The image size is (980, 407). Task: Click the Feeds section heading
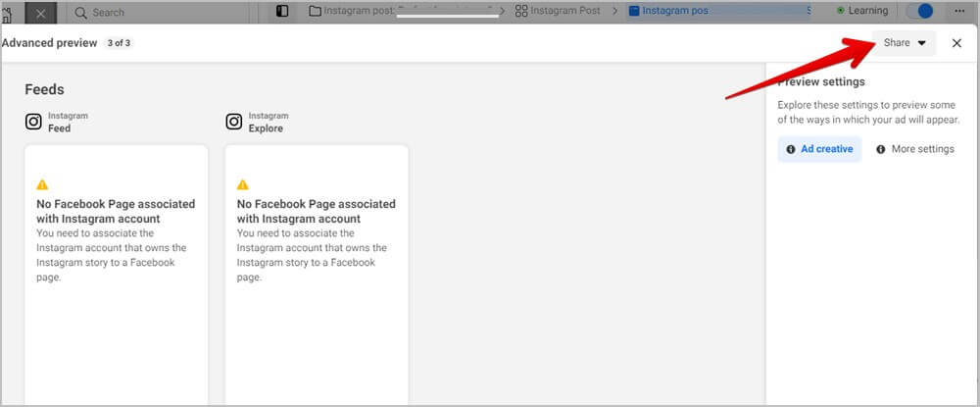coord(44,89)
